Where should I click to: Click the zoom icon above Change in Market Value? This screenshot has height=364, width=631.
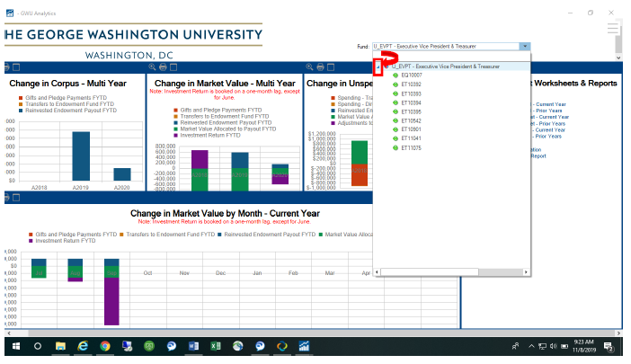click(x=152, y=67)
